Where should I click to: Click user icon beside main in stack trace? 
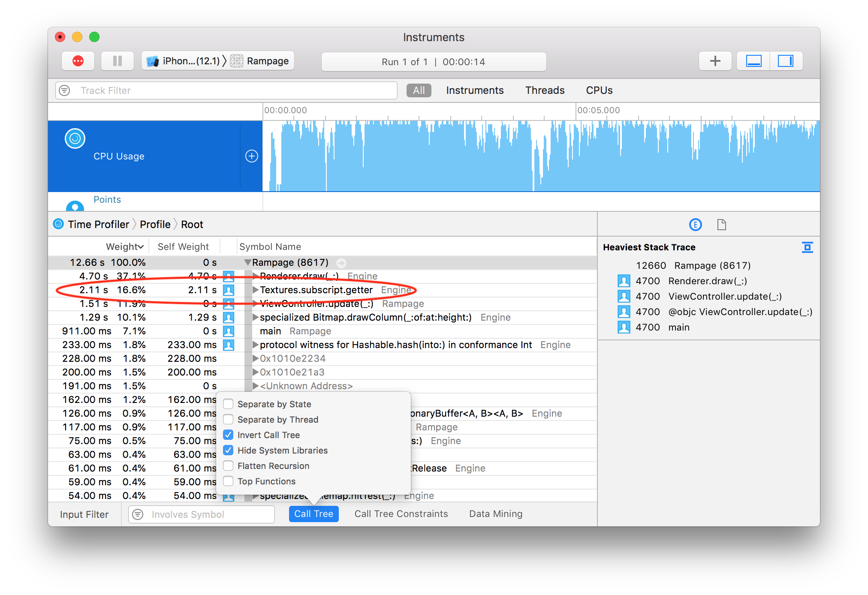tap(624, 328)
